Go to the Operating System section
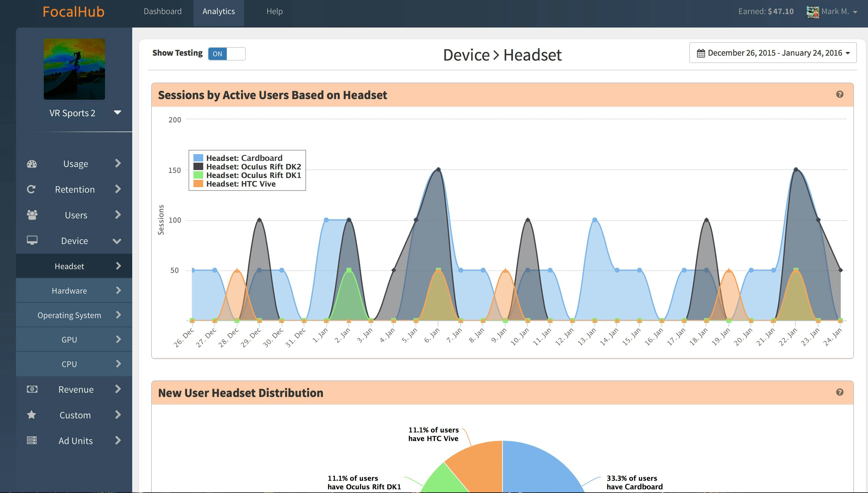The image size is (868, 493). tap(69, 315)
